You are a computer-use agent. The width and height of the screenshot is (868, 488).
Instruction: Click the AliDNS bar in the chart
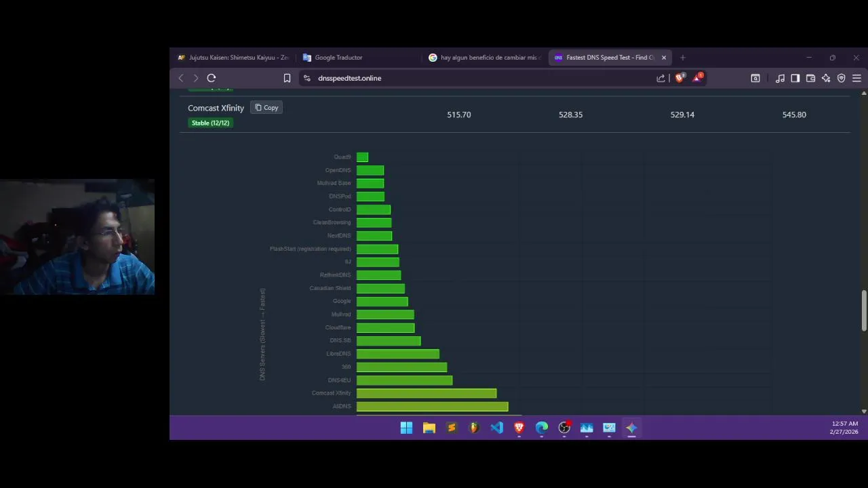coord(432,407)
